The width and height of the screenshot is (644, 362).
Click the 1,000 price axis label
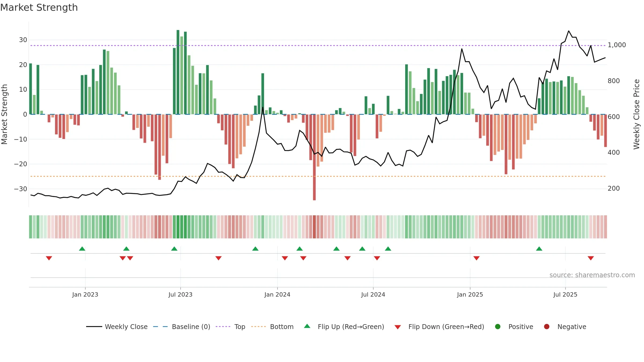click(x=617, y=45)
